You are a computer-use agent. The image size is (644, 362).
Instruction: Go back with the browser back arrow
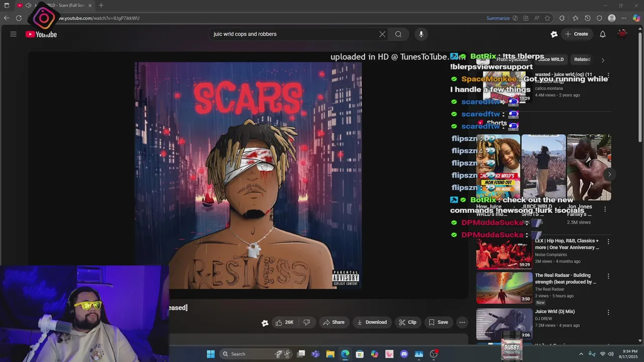6,18
